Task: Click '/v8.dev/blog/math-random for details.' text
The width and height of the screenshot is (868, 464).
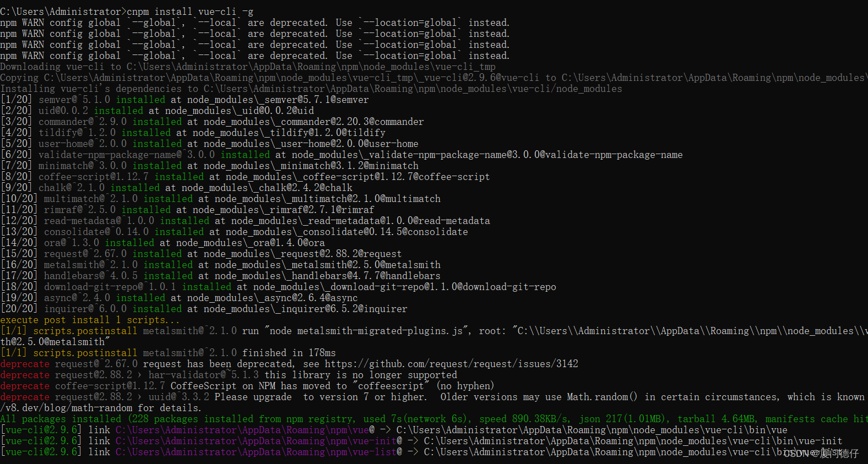Action: click(x=101, y=408)
